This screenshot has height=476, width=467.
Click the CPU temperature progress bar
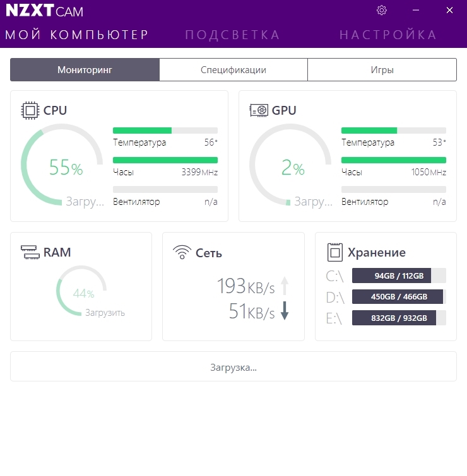165,131
